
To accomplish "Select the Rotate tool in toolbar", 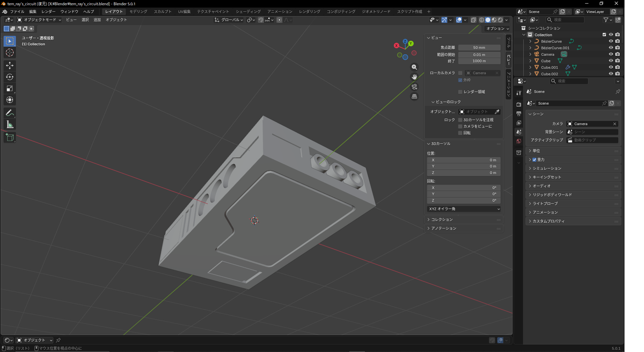I will (10, 77).
